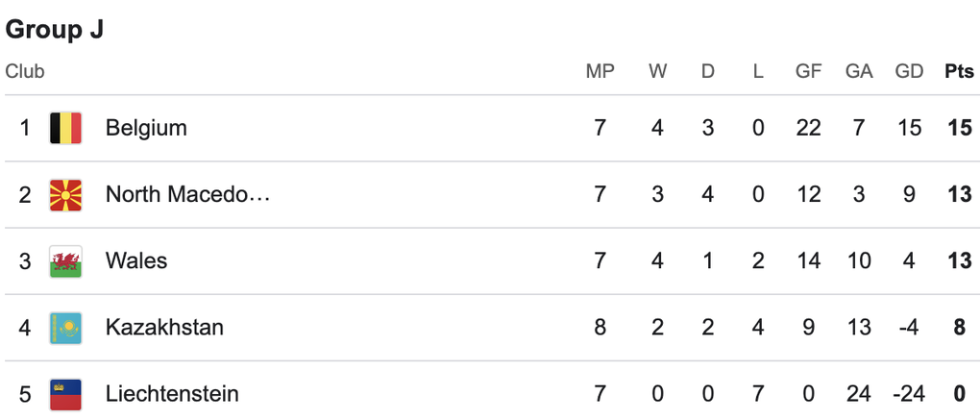This screenshot has width=980, height=420.
Task: Click the Pts column header
Action: [958, 72]
